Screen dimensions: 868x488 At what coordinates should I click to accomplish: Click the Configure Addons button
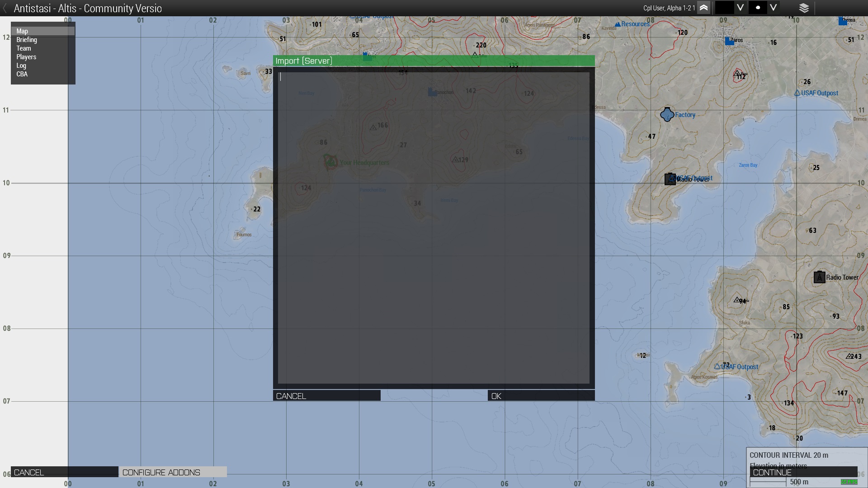[173, 472]
